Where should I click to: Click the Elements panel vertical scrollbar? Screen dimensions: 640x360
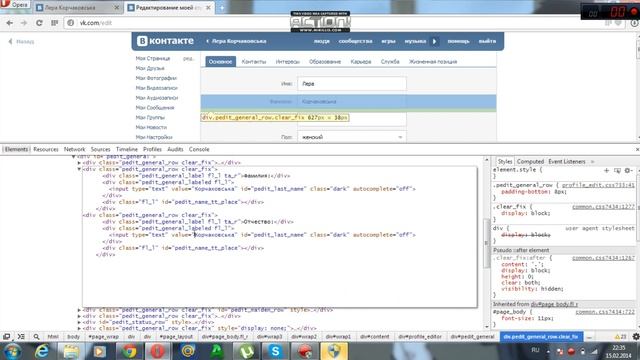point(487,243)
